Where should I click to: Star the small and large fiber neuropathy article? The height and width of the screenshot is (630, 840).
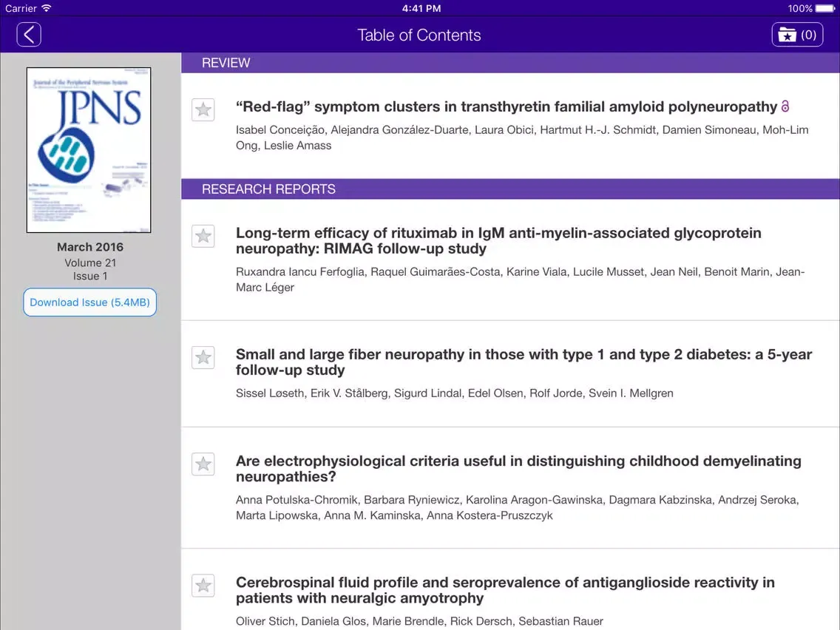[203, 358]
